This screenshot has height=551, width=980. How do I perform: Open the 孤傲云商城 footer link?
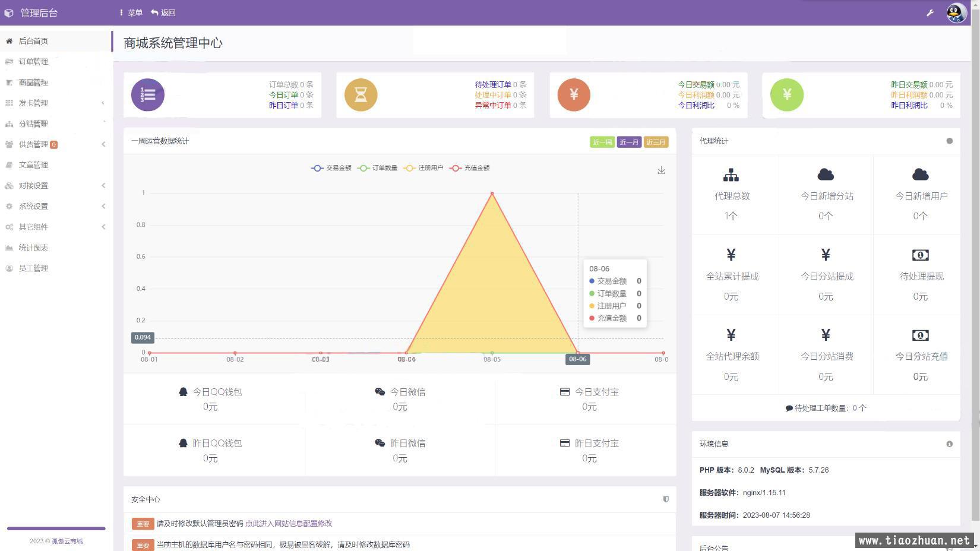pyautogui.click(x=67, y=541)
